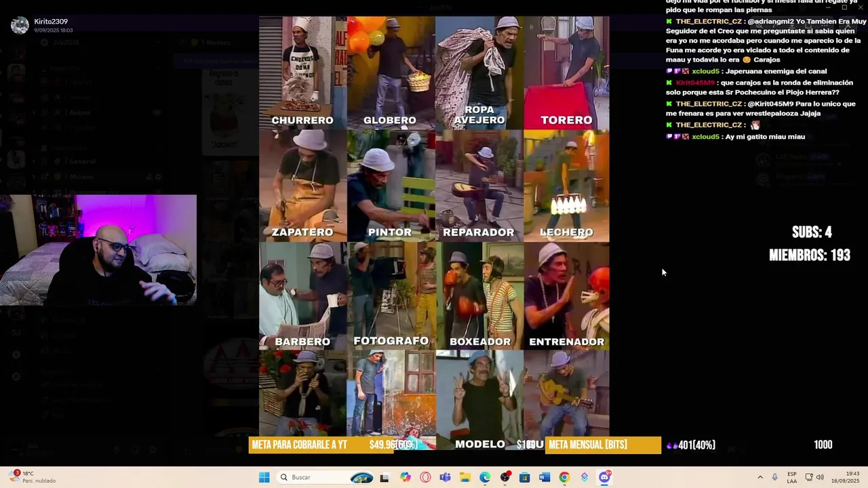Click the 1000 goal value text
Screen dimensions: 868x488
click(823, 445)
